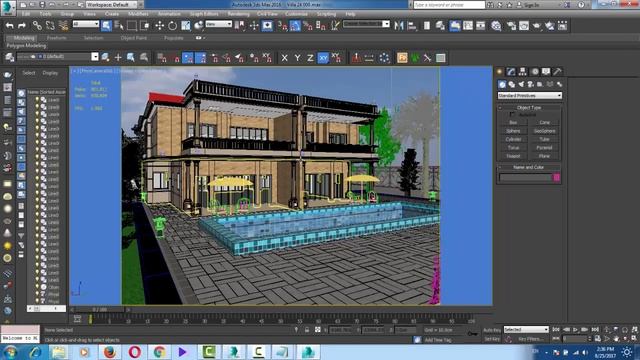Open the Edit menu
The width and height of the screenshot is (640, 360).
point(26,14)
